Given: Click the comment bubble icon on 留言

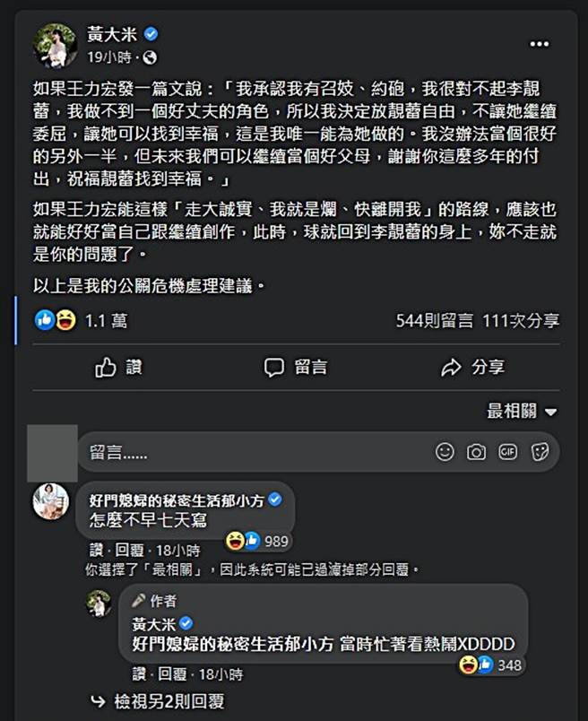Looking at the screenshot, I should point(275,367).
